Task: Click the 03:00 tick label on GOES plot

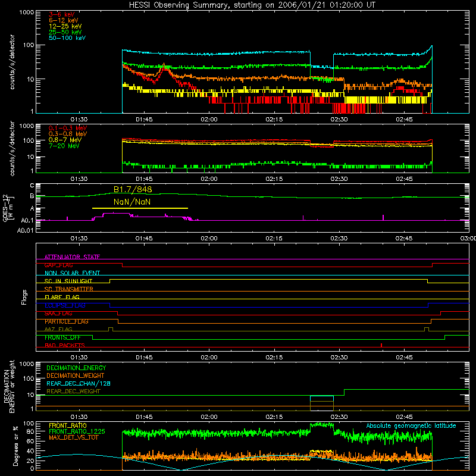Action: [468, 239]
